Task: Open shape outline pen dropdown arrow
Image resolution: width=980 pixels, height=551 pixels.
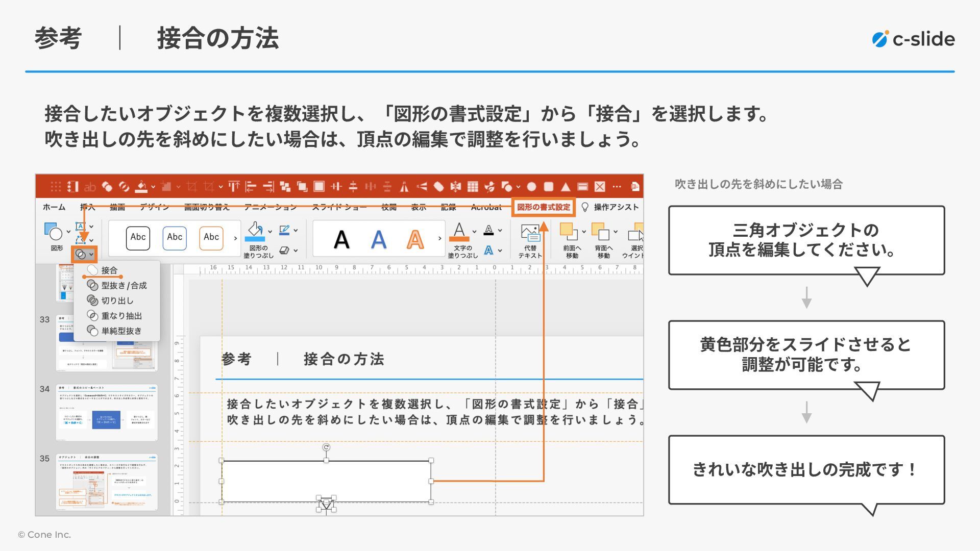Action: click(x=296, y=231)
